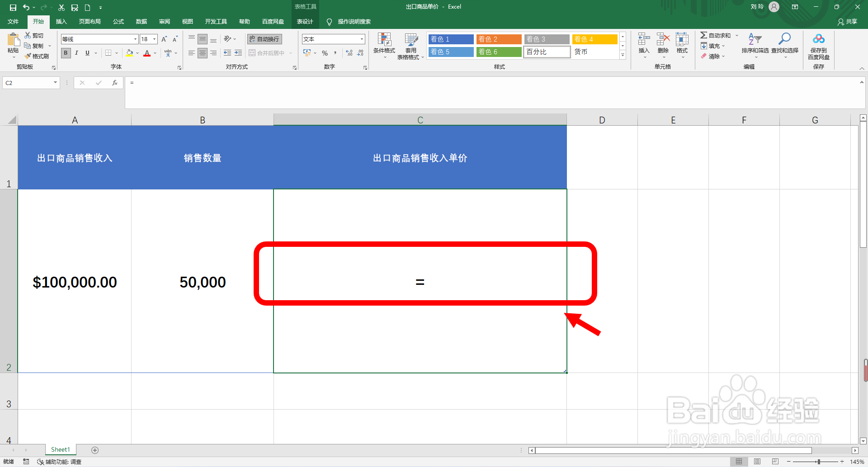Apply the red font color A
The image size is (868, 467).
[x=147, y=53]
